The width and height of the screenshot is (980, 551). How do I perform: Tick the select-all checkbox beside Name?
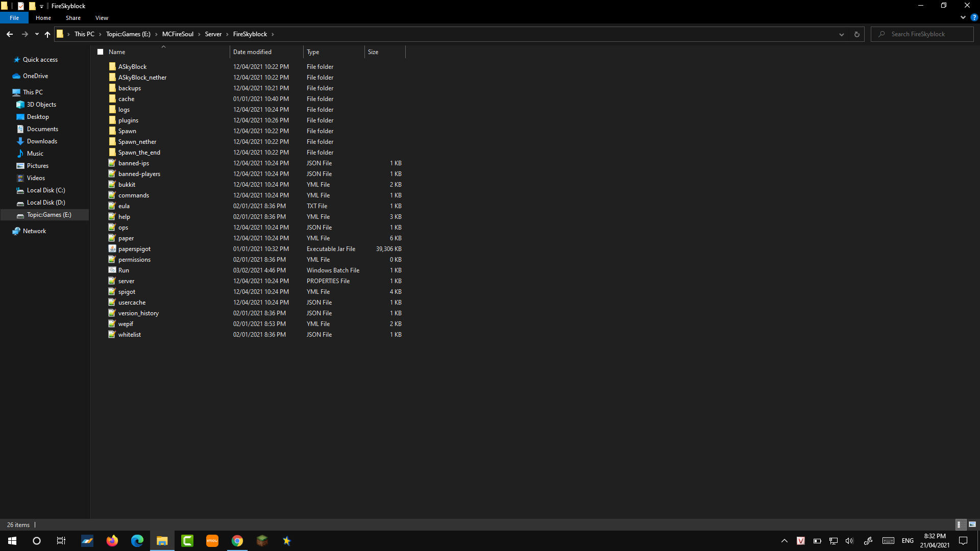[x=101, y=52]
